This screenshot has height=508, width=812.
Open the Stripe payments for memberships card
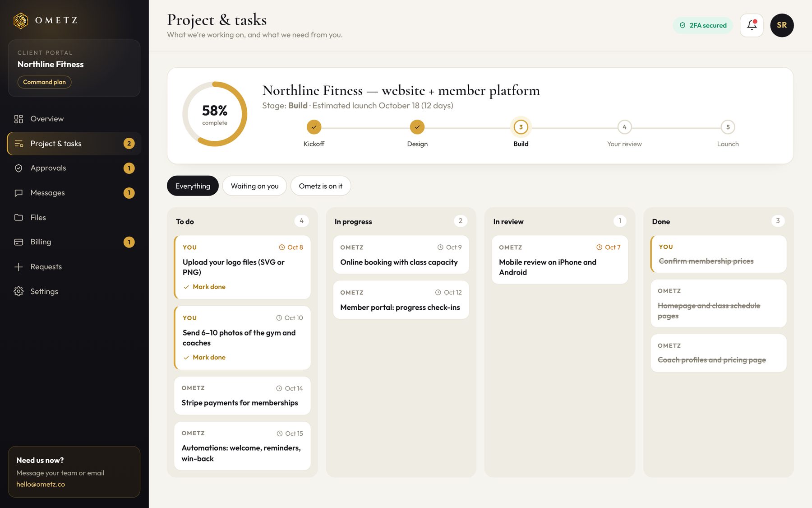click(x=242, y=396)
